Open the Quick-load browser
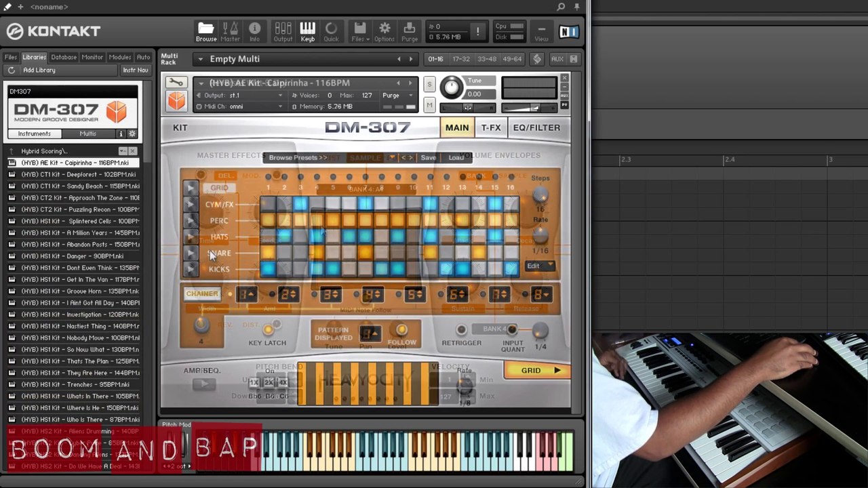The width and height of the screenshot is (868, 488). click(331, 31)
